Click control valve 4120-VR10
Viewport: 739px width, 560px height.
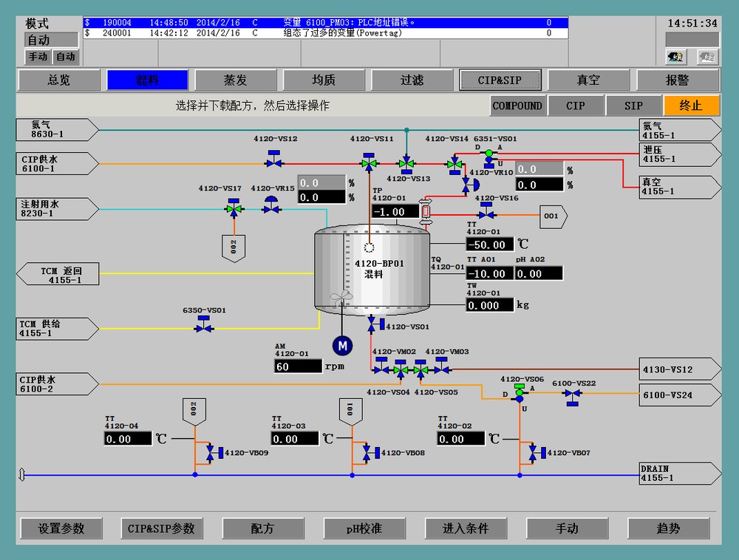(469, 185)
